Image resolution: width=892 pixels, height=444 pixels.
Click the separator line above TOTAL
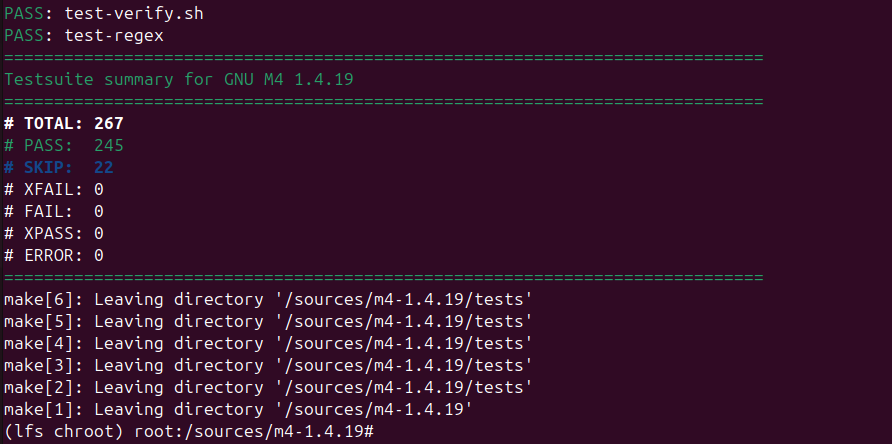coord(384,102)
